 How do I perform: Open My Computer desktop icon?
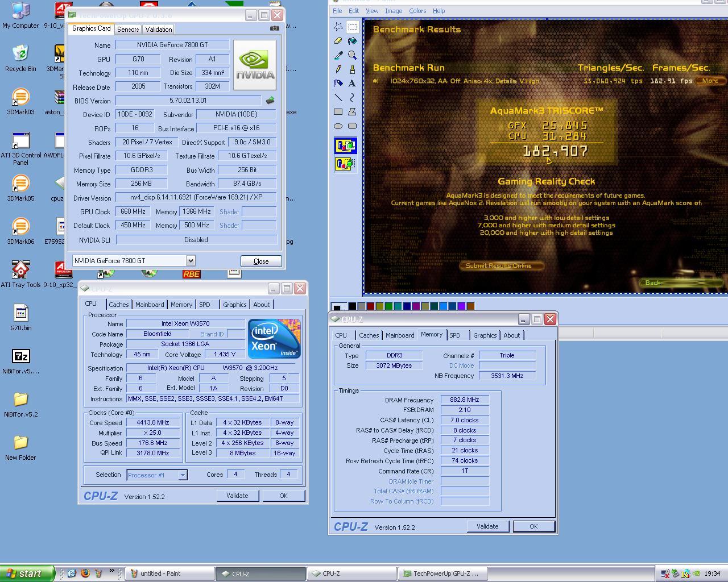point(20,16)
